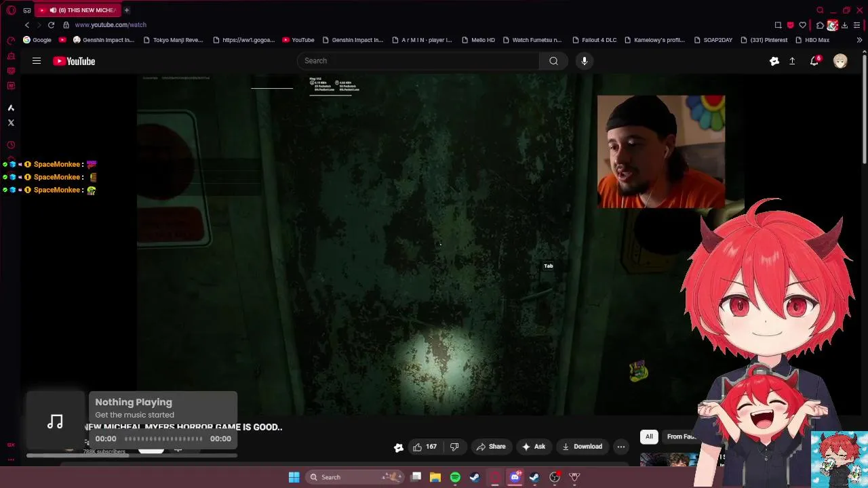Open browser downloads icon
Image resolution: width=868 pixels, height=488 pixels.
coord(844,25)
